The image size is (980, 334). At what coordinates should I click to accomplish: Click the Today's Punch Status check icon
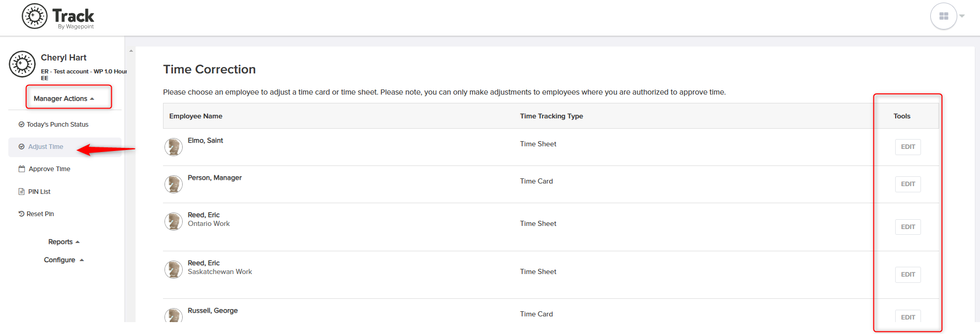pos(21,124)
